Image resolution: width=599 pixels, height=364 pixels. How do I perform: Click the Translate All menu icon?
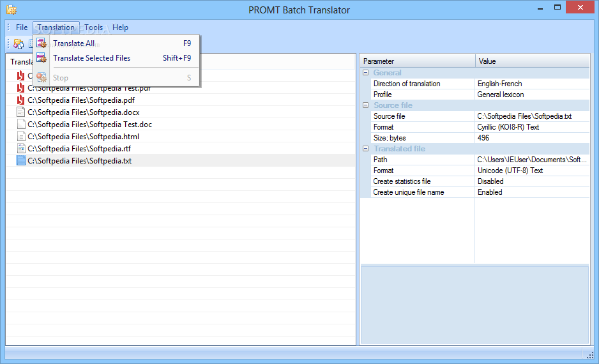[42, 43]
